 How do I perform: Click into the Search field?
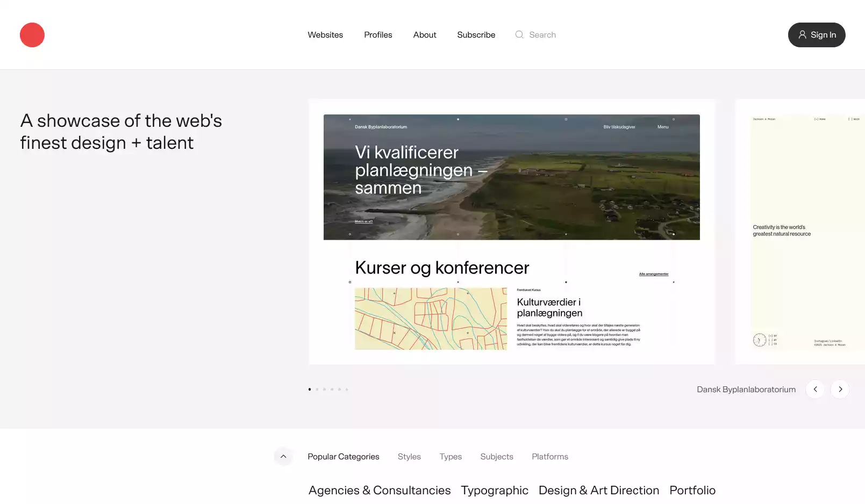click(x=542, y=35)
